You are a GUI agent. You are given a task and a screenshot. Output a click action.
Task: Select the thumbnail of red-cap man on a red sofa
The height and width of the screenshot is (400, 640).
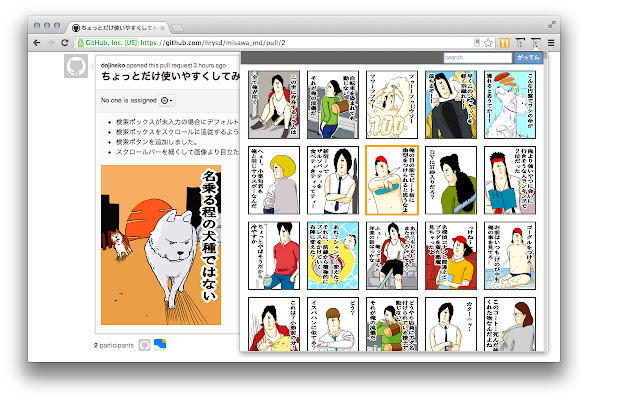451,256
